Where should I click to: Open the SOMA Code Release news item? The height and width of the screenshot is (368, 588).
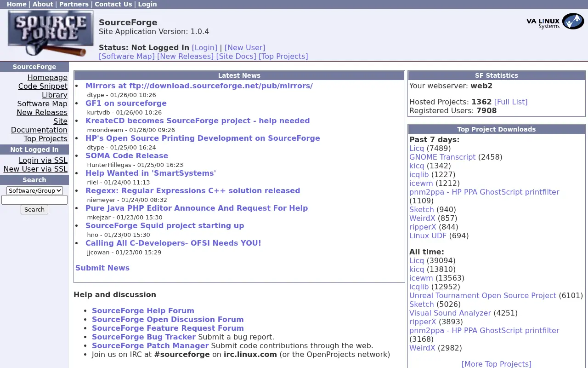(x=127, y=155)
